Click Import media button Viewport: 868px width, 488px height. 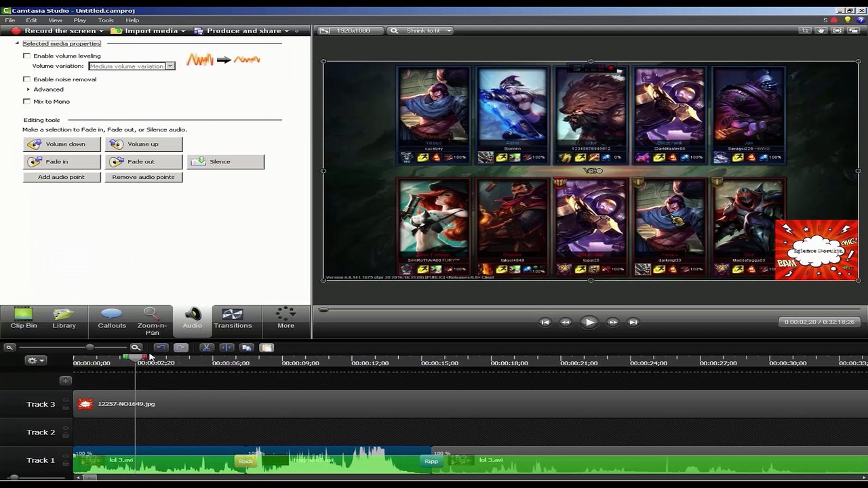(144, 31)
